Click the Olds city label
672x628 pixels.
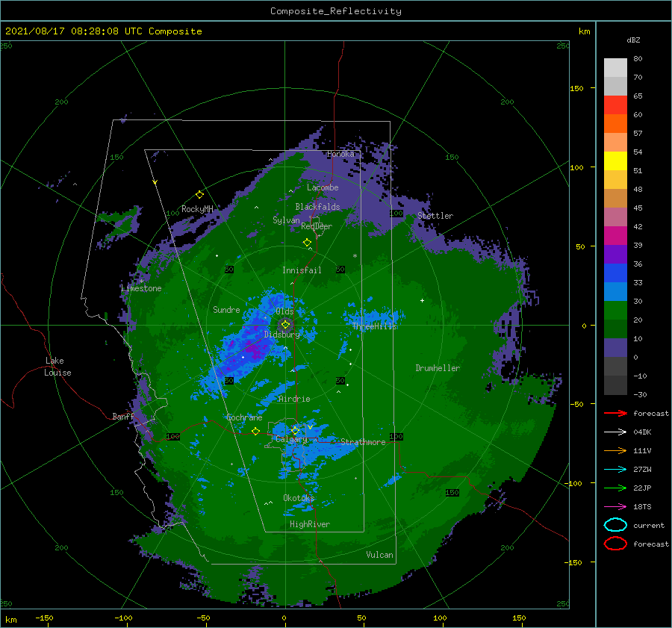pyautogui.click(x=284, y=311)
